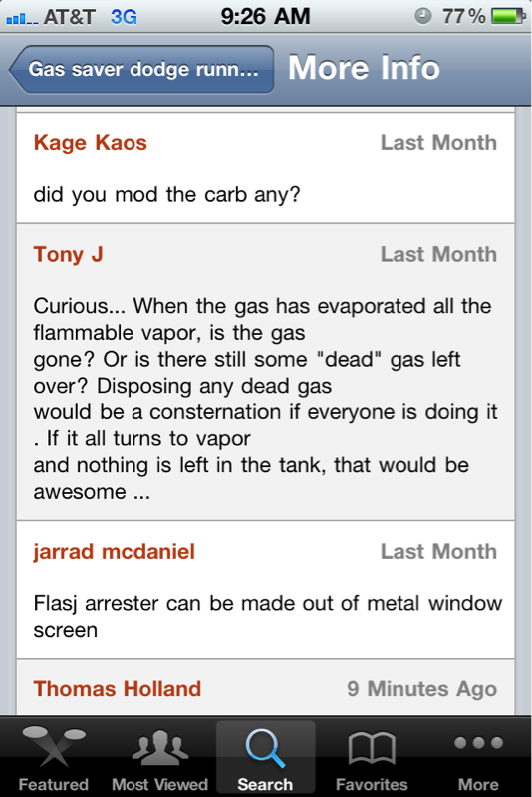Viewport: 532px width, 797px height.
Task: Select the Favorites tab label
Action: coord(372,784)
